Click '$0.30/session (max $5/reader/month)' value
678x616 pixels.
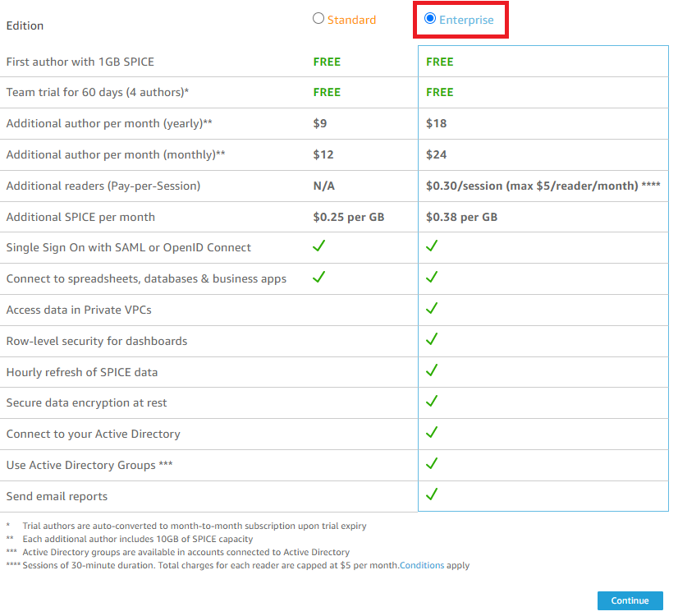(x=532, y=186)
